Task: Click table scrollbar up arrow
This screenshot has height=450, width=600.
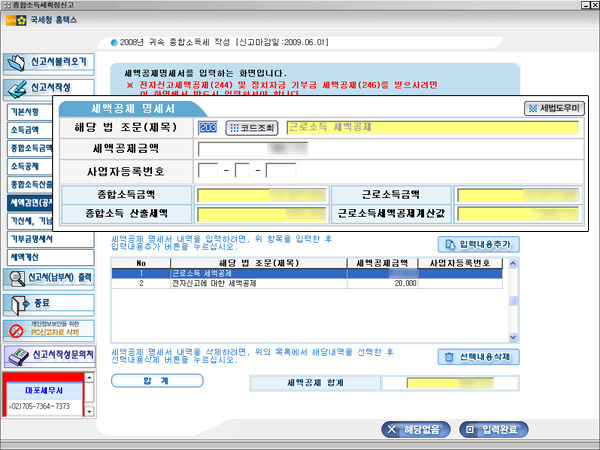Action: 513,263
